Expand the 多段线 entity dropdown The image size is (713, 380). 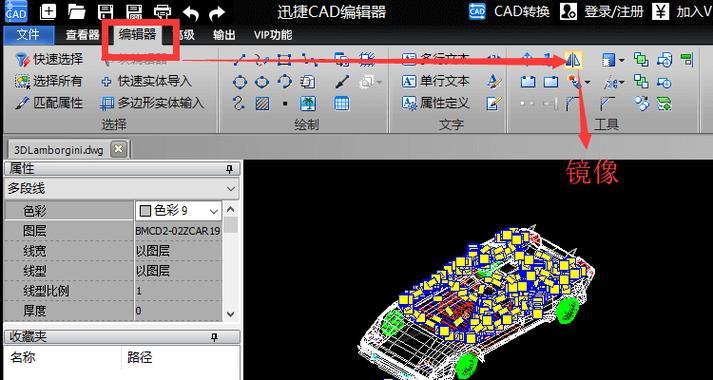click(x=231, y=189)
